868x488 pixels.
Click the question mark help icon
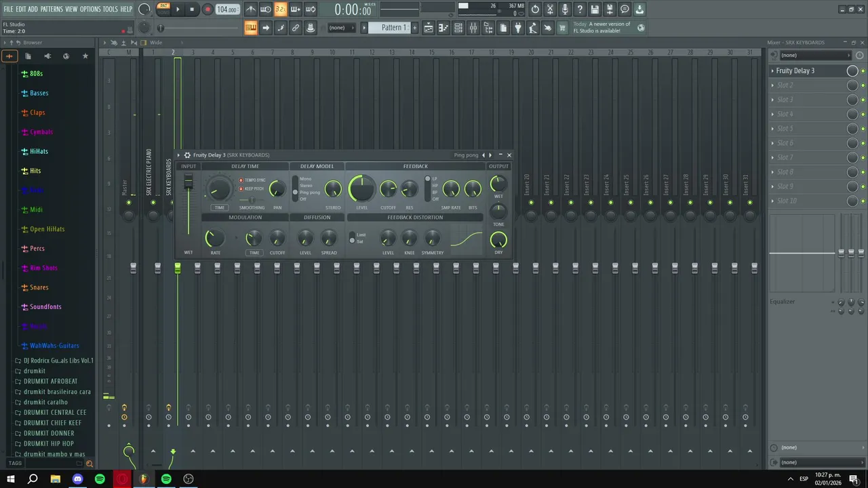580,9
